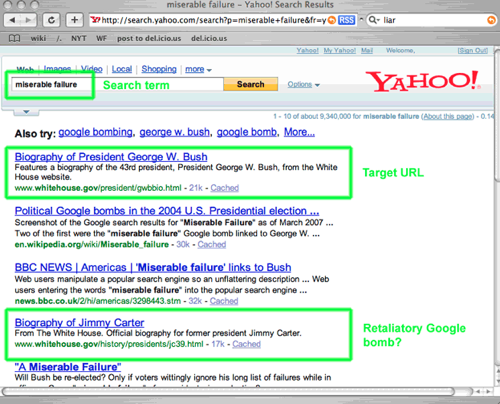Go back with the browser back arrow
The width and height of the screenshot is (500, 404).
click(13, 20)
